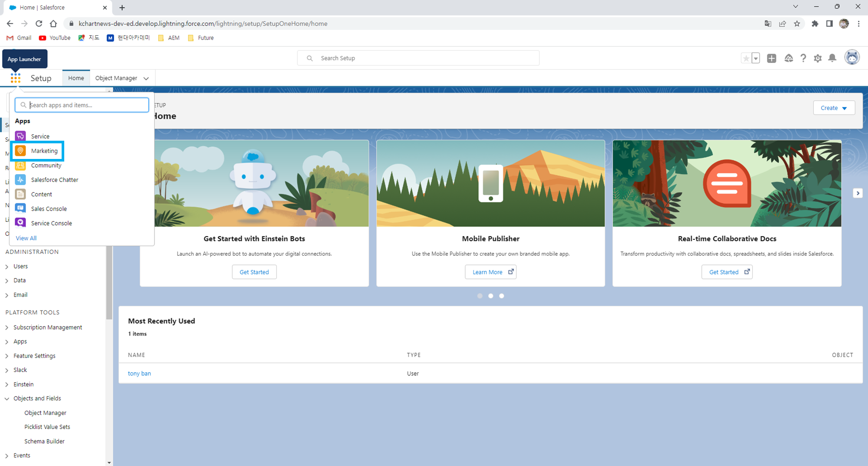This screenshot has width=868, height=466.
Task: Expand the Slack tree node
Action: coord(7,370)
